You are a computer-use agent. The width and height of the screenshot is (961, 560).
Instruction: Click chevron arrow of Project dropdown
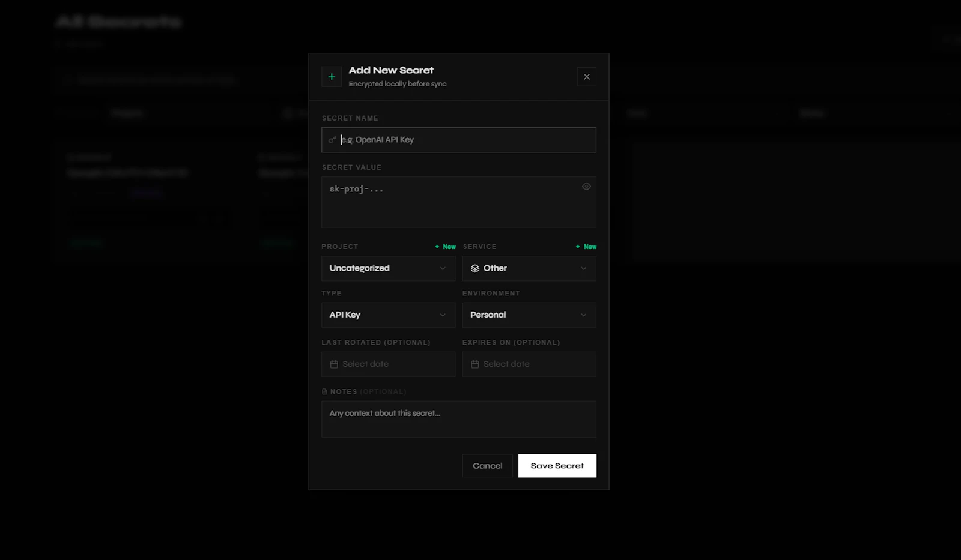coord(443,268)
